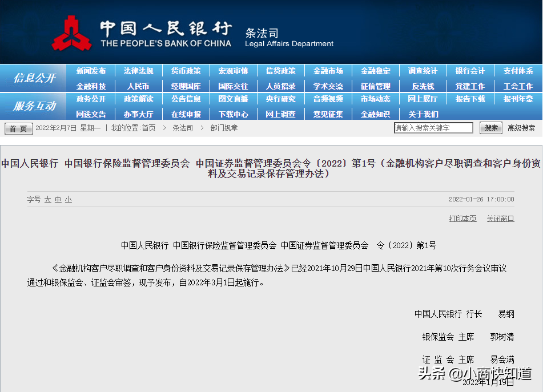This screenshot has height=392, width=543.
Task: Go to 网上调查 page
Action: (280, 114)
